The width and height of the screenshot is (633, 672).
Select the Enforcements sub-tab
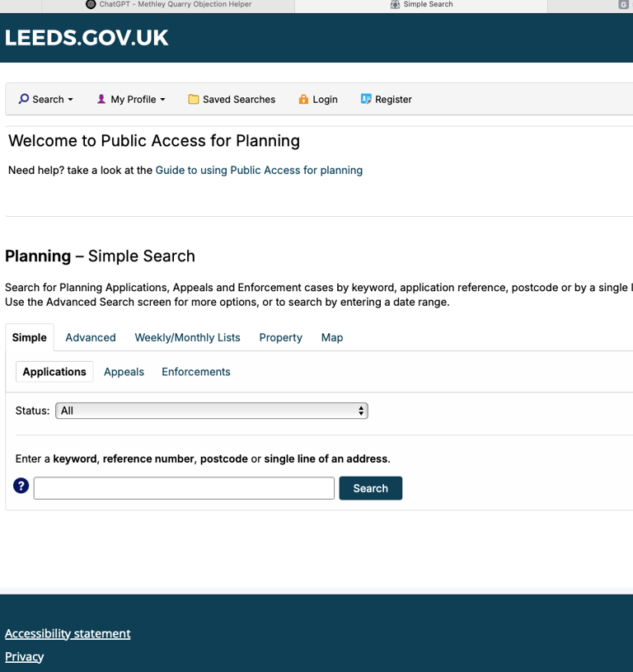pyautogui.click(x=195, y=372)
